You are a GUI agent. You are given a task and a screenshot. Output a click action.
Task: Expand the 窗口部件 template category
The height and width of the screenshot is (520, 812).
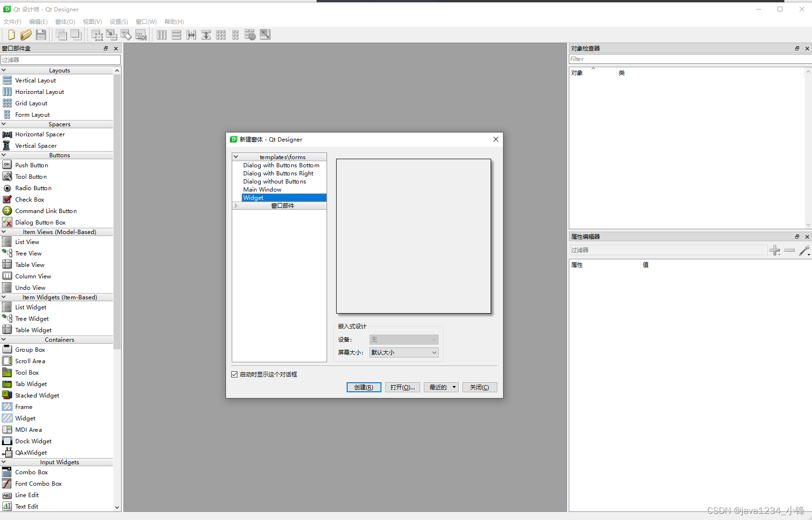[236, 205]
